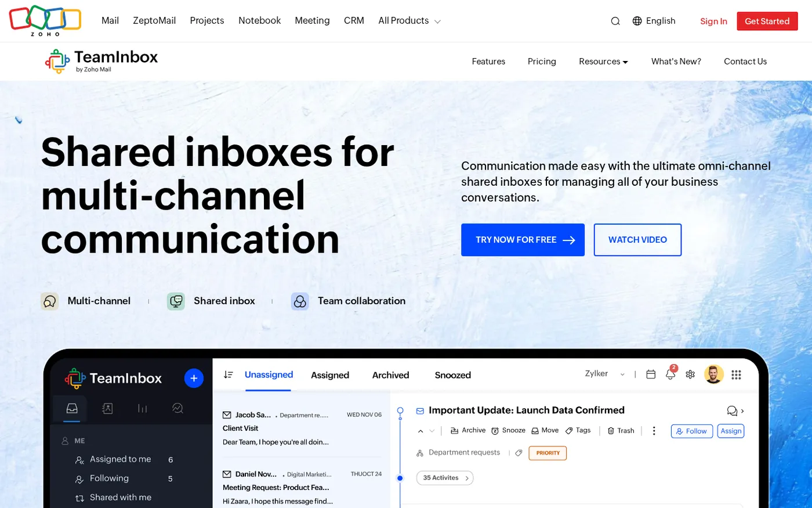812x508 pixels.
Task: Open the reports bar chart icon
Action: [x=143, y=408]
